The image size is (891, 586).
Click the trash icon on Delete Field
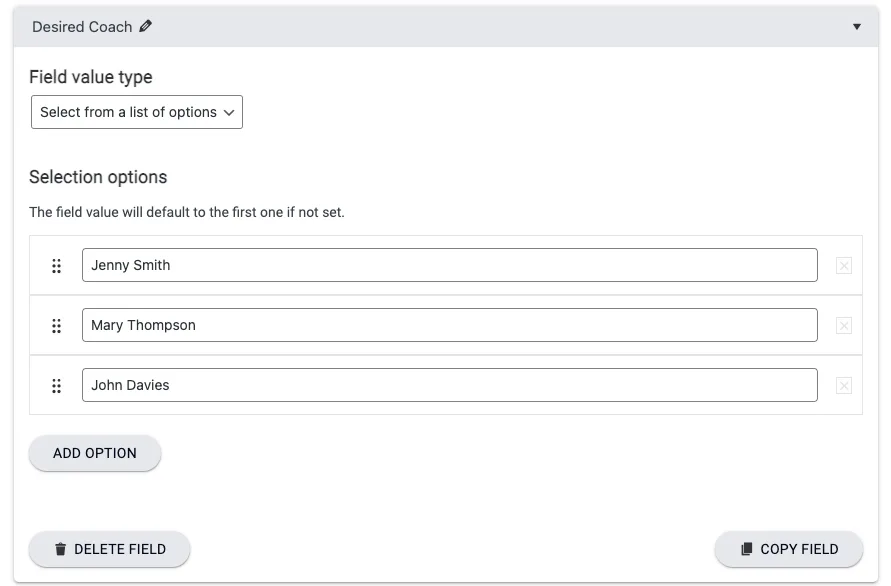click(x=61, y=549)
